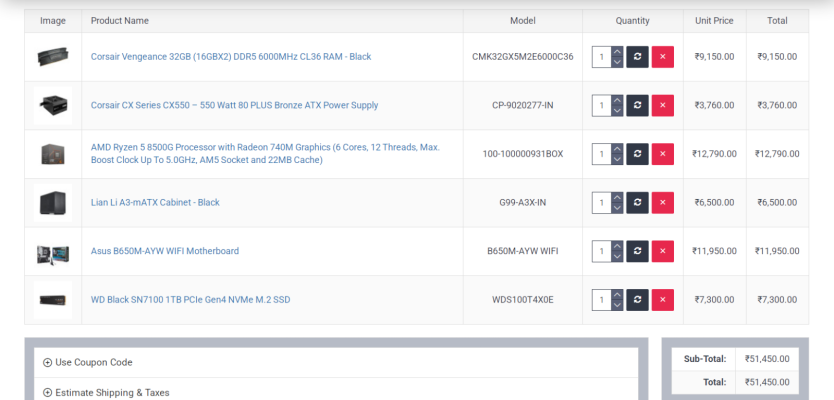Decrease quantity of Corsair Vengeance RAM
The image size is (834, 400).
pos(617,62)
